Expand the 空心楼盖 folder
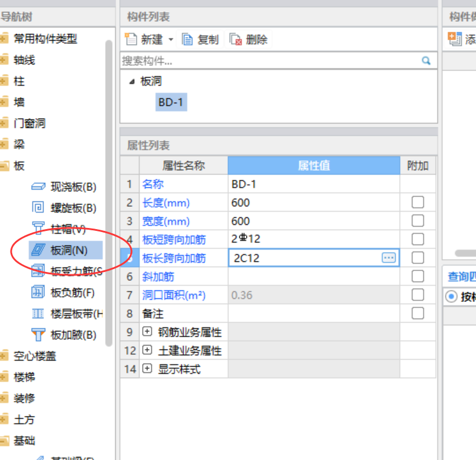The width and height of the screenshot is (476, 460). coord(4,355)
